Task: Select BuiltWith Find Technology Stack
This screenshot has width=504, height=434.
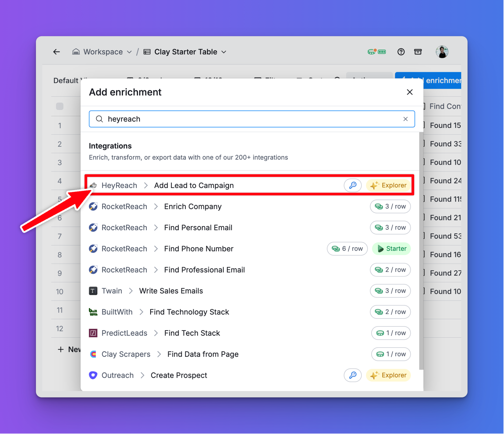Action: pos(250,312)
